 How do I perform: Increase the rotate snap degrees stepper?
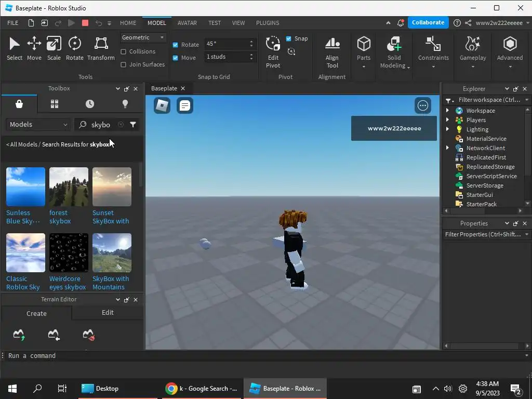click(x=251, y=42)
